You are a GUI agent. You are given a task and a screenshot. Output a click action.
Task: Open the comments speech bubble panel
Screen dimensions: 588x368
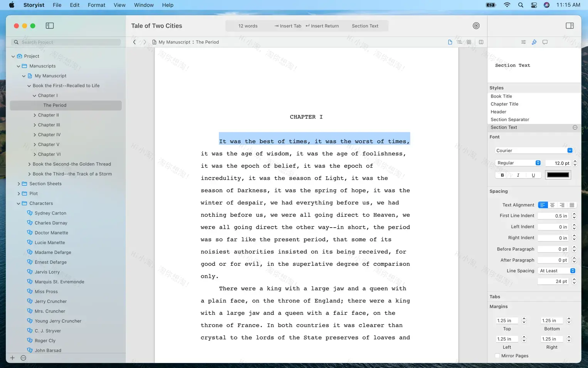click(x=545, y=42)
